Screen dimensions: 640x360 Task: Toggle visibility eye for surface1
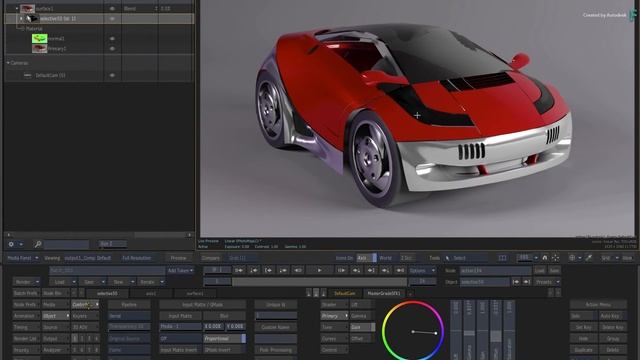click(x=112, y=8)
